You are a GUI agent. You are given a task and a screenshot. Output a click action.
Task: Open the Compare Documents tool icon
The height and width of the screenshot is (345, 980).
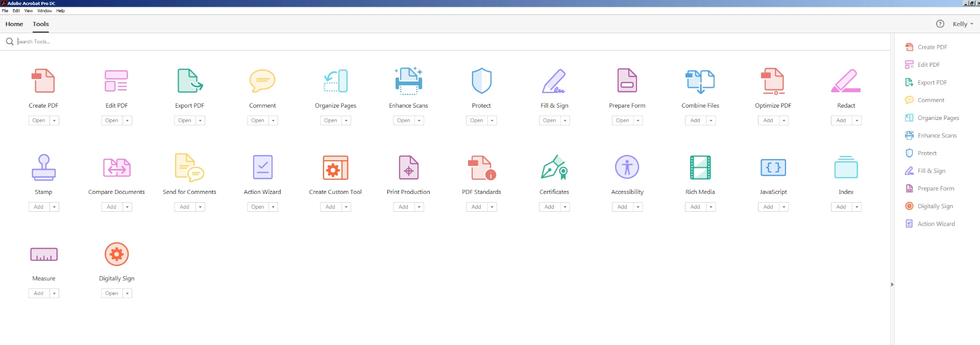click(116, 167)
